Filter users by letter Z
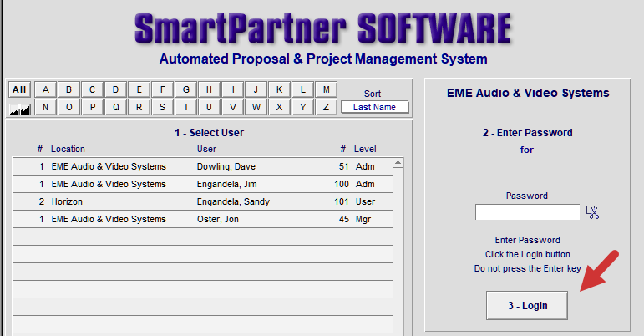Viewport: 644px width, 336px height. click(x=327, y=107)
